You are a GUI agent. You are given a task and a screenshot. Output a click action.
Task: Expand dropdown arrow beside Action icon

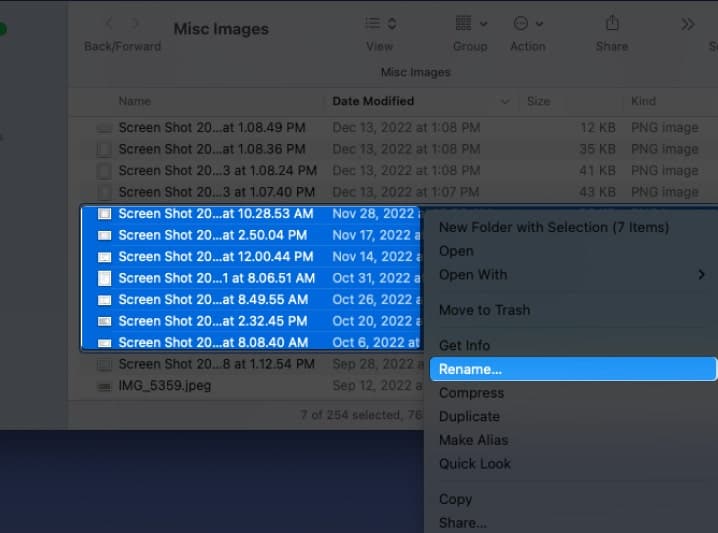click(x=539, y=24)
